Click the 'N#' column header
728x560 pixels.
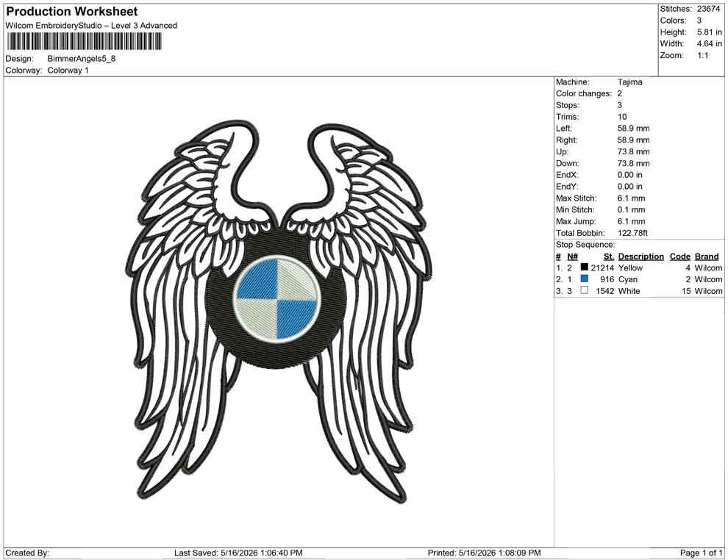click(572, 256)
